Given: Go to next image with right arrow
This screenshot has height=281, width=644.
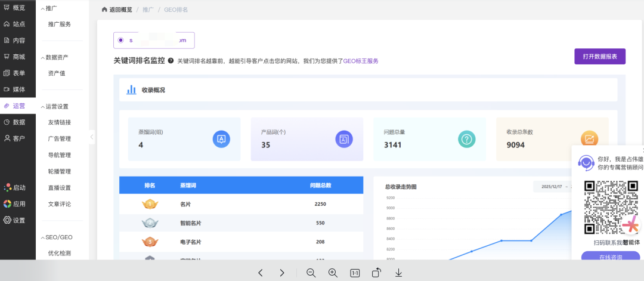Looking at the screenshot, I should tap(282, 273).
